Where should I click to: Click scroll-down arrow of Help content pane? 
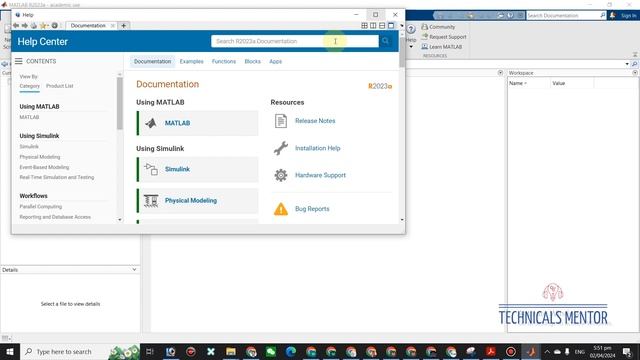coord(402,220)
